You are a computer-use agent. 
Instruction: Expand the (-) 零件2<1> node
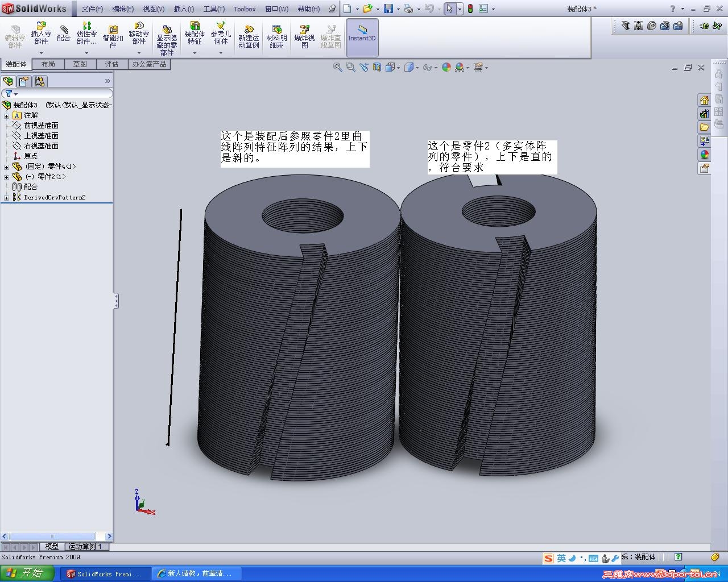[6, 177]
